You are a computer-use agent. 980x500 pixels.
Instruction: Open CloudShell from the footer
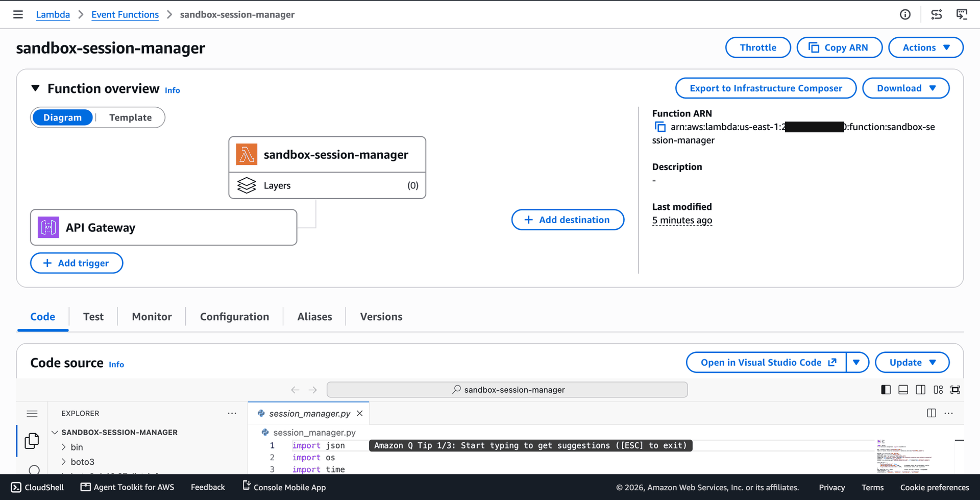pos(37,487)
